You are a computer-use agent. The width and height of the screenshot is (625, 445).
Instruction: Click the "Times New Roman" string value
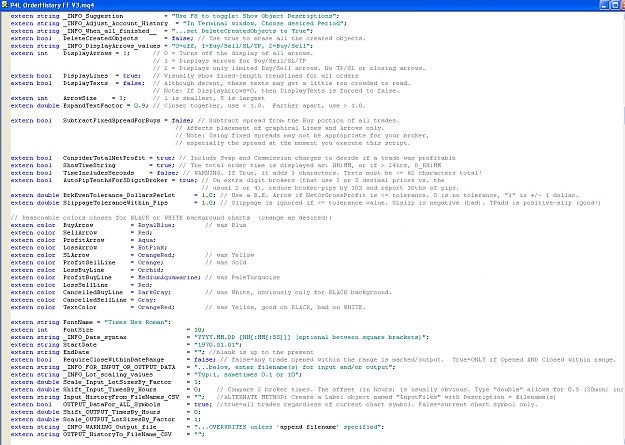click(136, 322)
